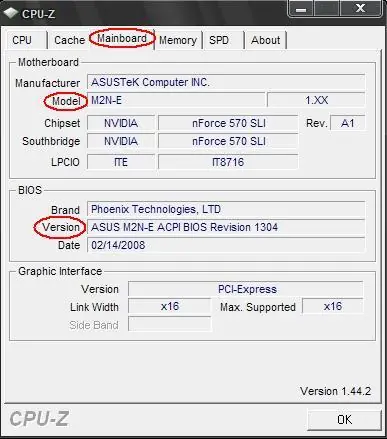This screenshot has width=387, height=439.
Task: Open the Memory tab
Action: pyautogui.click(x=178, y=40)
